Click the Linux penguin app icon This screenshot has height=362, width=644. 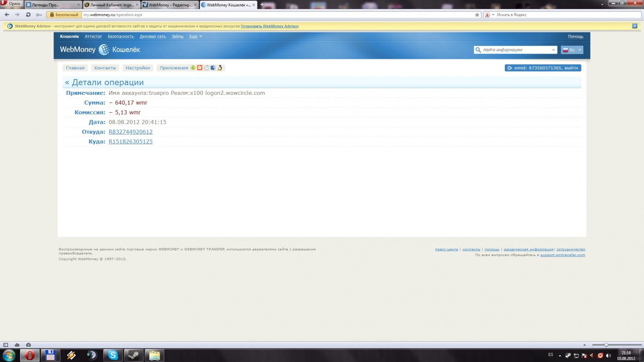coord(220,68)
